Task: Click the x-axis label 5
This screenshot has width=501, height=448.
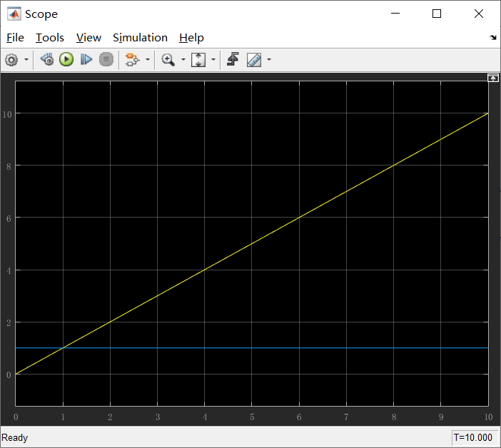Action: point(252,417)
